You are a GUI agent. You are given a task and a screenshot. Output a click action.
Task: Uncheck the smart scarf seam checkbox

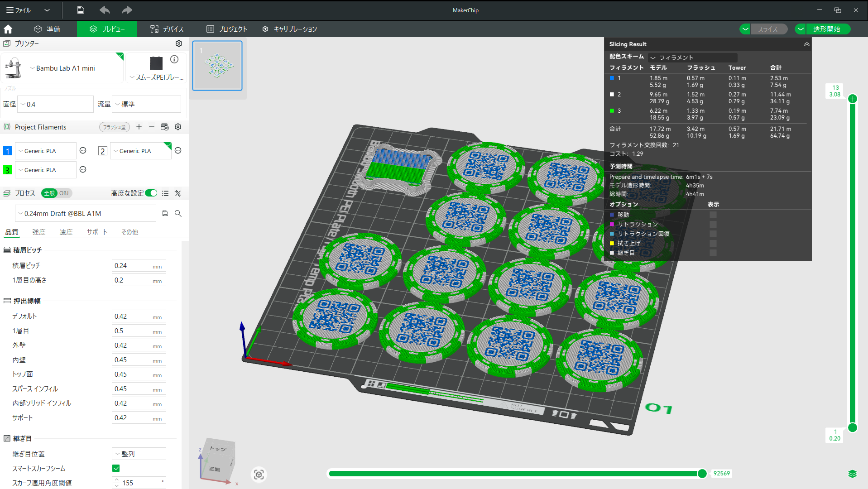coord(116,468)
